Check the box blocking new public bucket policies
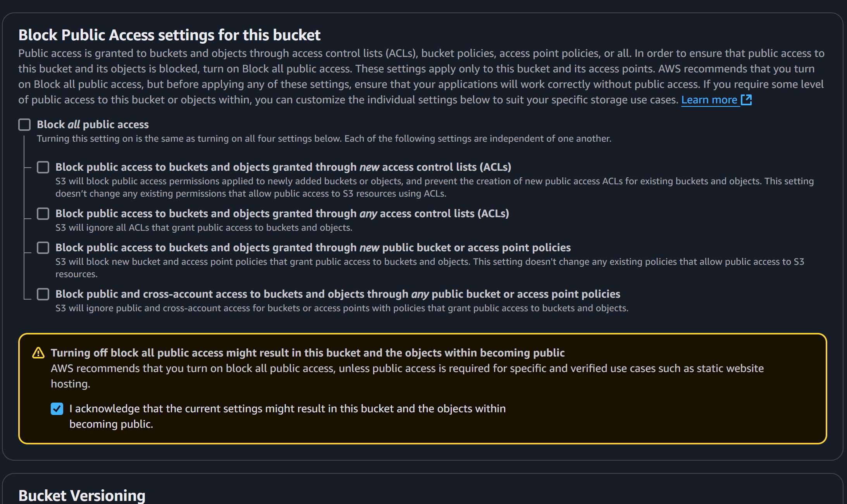Viewport: 847px width, 504px height. pos(43,248)
